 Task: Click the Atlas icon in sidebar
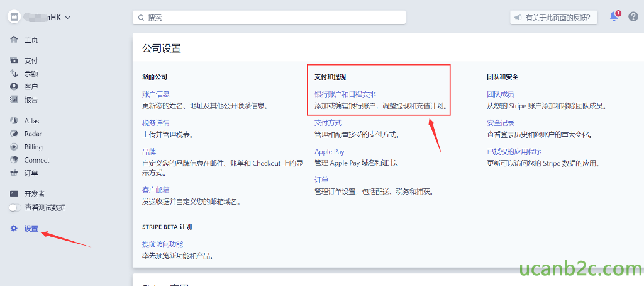tap(14, 120)
